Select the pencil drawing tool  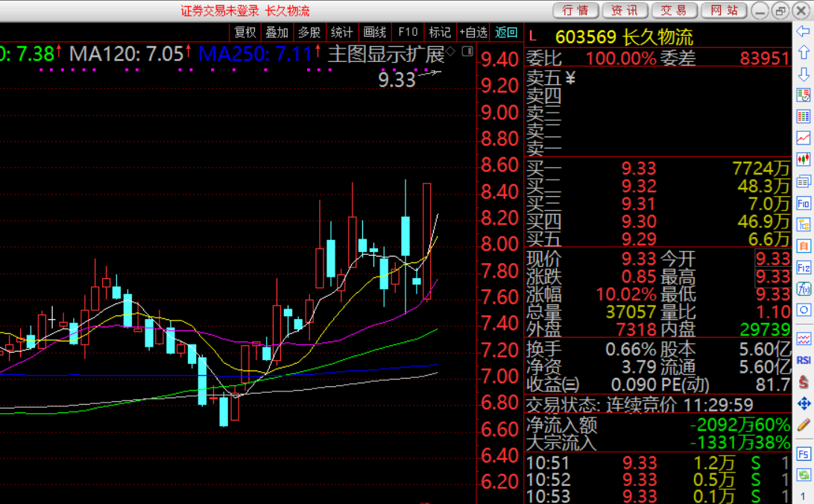pos(803,425)
